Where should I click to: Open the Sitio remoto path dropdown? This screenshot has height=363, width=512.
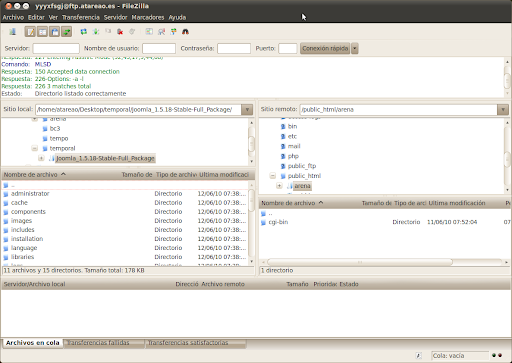pos(503,109)
